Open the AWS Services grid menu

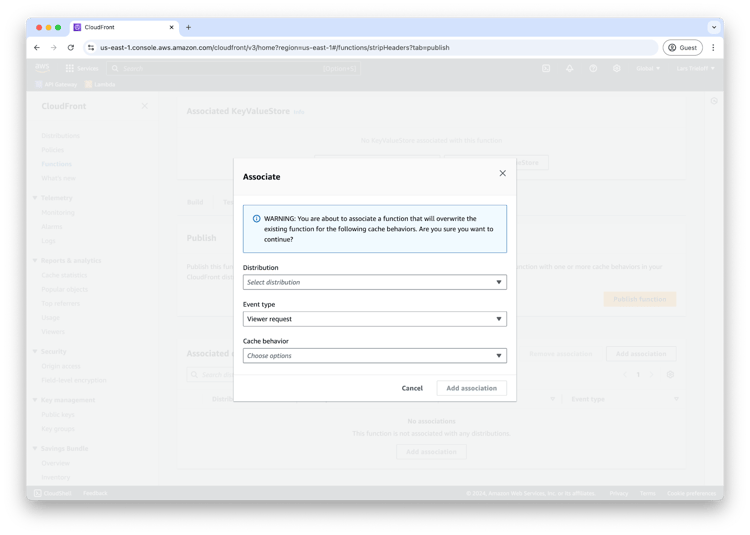[x=70, y=68]
